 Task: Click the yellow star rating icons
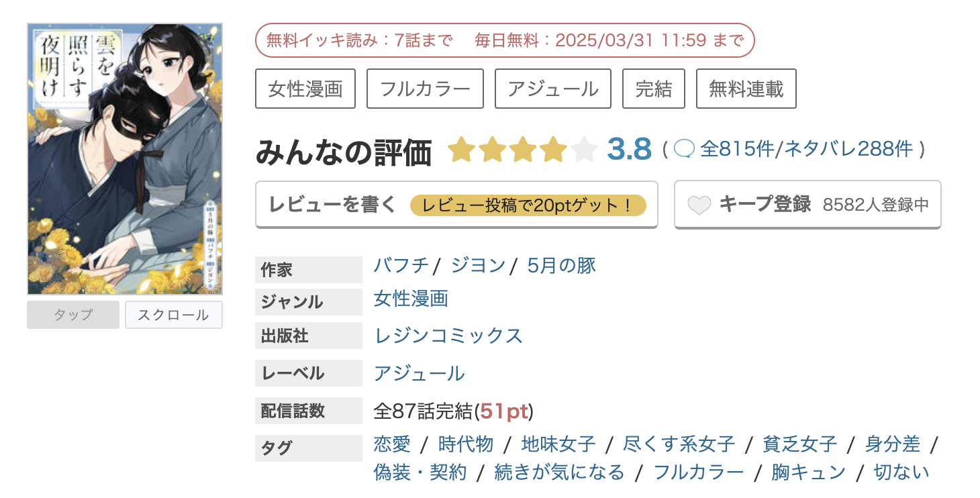pos(522,149)
